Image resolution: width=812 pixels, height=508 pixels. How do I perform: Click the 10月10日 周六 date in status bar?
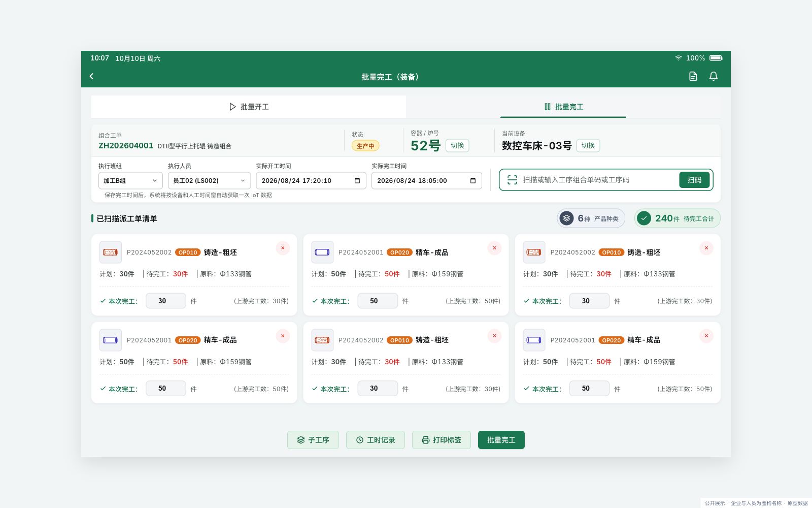[138, 58]
